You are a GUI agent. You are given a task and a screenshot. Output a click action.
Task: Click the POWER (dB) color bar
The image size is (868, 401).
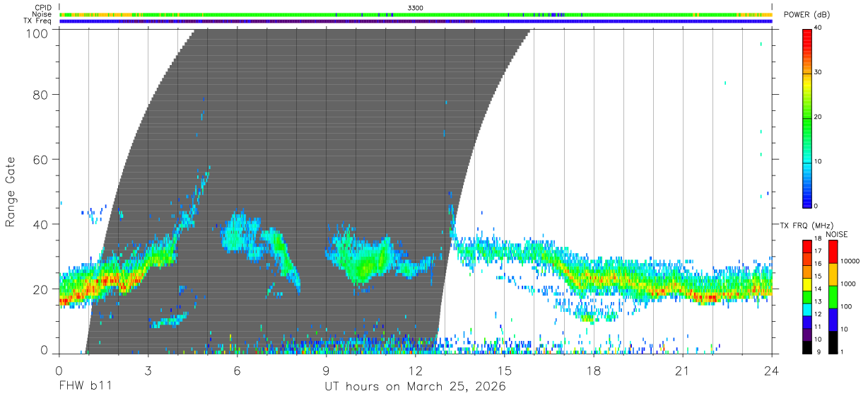click(x=807, y=117)
